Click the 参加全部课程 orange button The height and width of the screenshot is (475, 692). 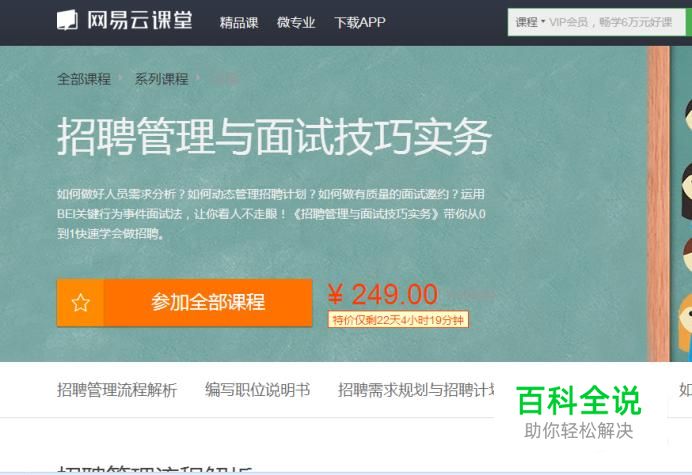184,303
